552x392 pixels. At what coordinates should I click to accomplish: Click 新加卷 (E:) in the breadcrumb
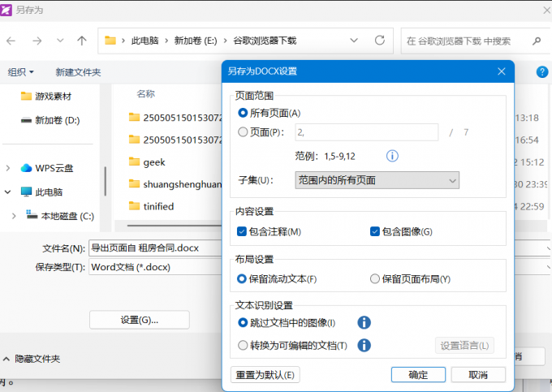pyautogui.click(x=196, y=41)
